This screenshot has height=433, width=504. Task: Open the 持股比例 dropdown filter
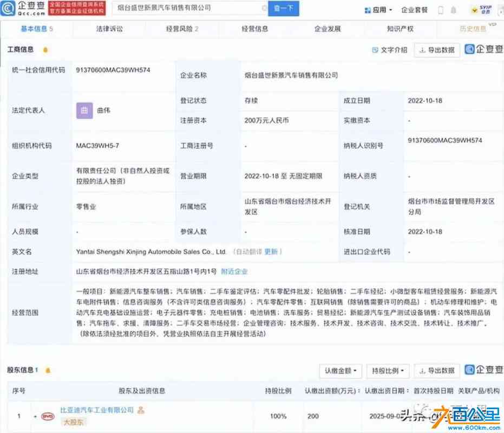388,371
